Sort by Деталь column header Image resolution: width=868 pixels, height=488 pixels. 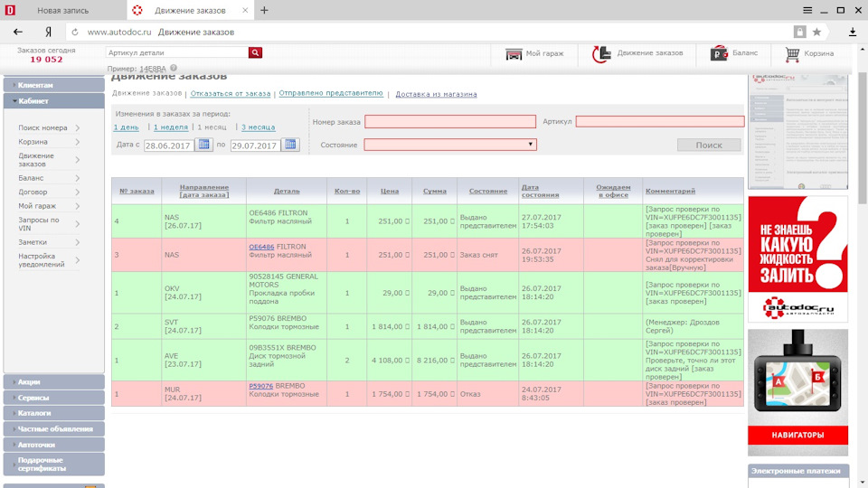tap(287, 191)
